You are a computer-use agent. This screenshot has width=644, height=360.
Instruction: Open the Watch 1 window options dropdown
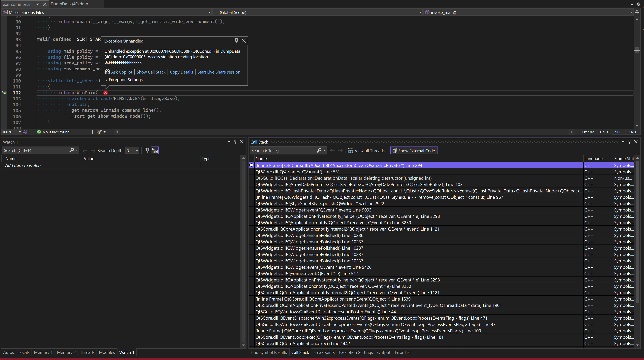(x=229, y=142)
